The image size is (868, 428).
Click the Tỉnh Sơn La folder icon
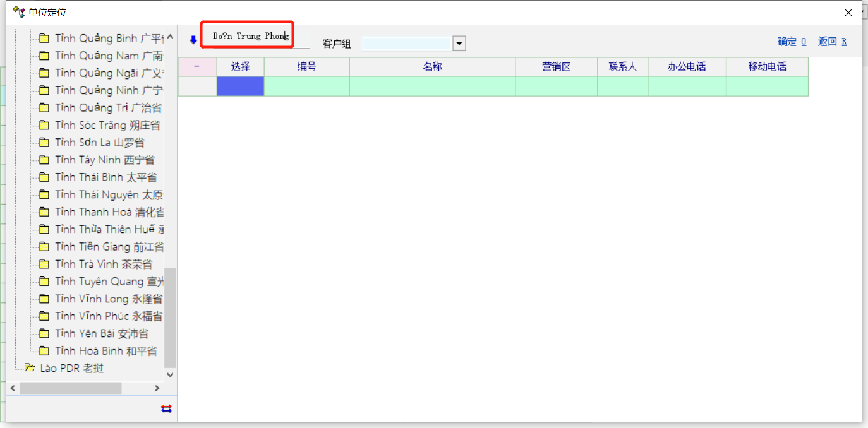click(x=44, y=143)
